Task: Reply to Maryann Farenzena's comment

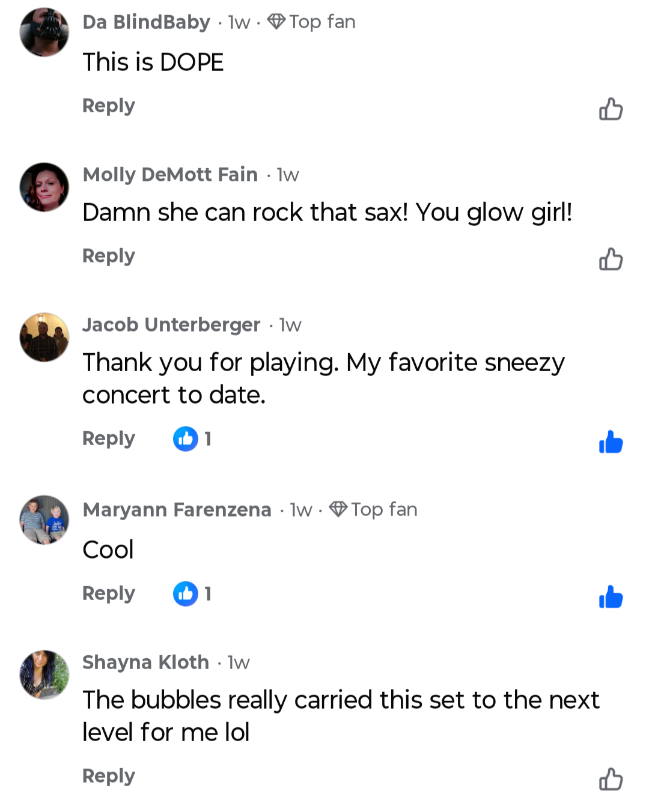Action: point(109,593)
